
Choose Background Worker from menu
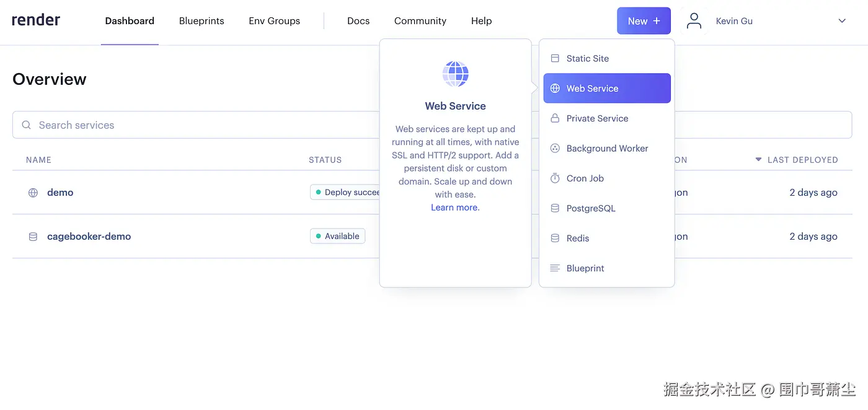(x=607, y=149)
